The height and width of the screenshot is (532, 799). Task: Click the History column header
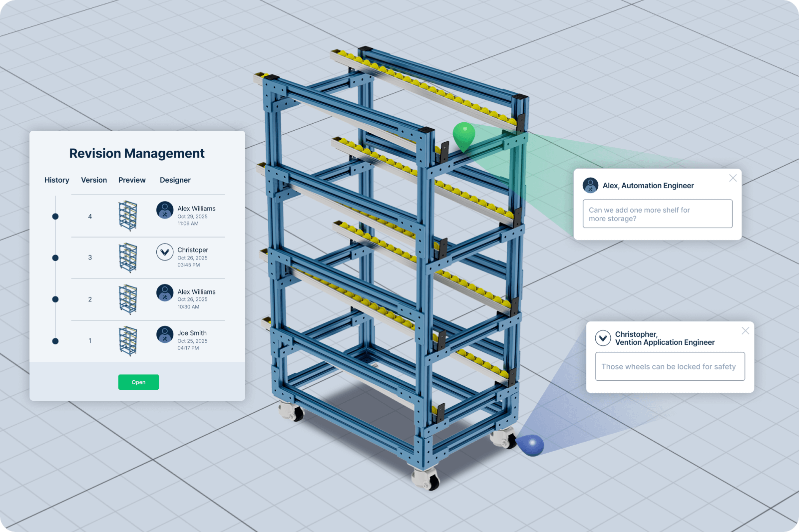coord(57,180)
